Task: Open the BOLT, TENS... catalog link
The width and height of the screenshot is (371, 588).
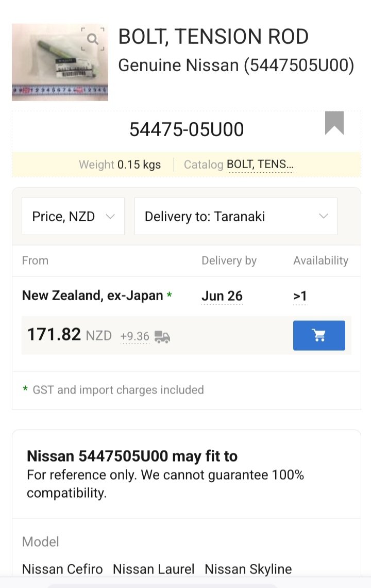Action: click(x=260, y=164)
